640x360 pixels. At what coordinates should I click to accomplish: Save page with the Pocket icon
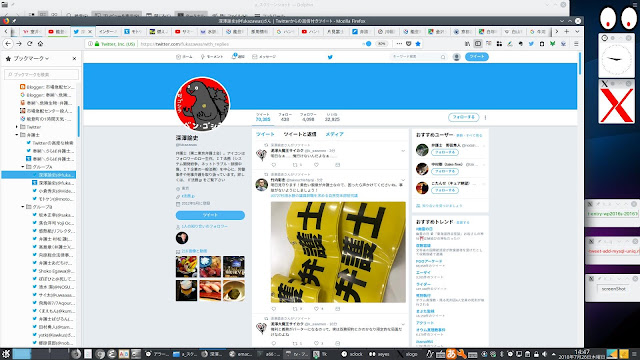(x=409, y=44)
